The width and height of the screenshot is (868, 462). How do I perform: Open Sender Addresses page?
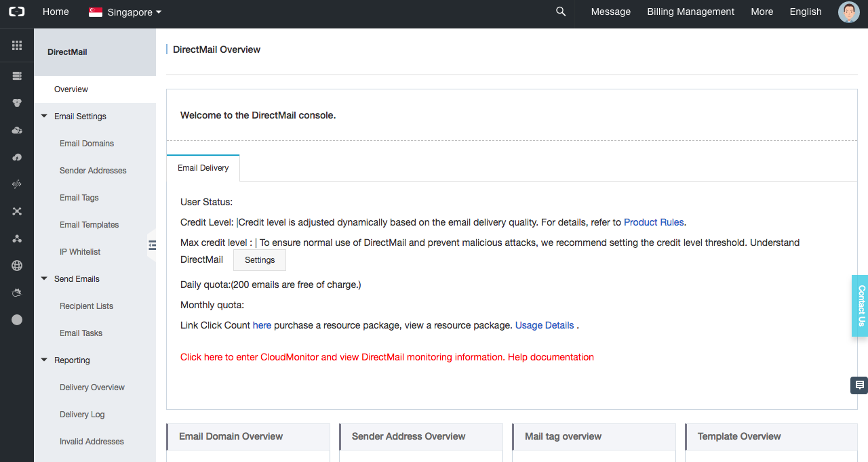point(93,171)
